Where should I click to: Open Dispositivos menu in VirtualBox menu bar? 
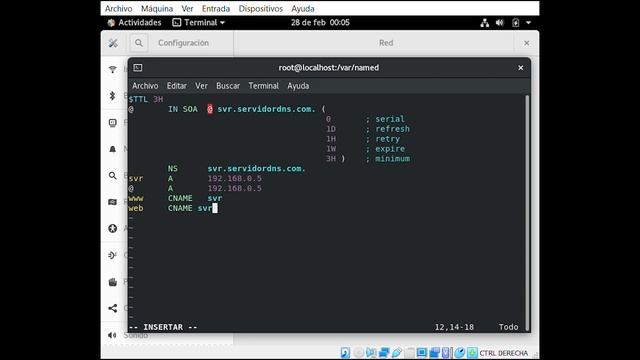[x=260, y=9]
